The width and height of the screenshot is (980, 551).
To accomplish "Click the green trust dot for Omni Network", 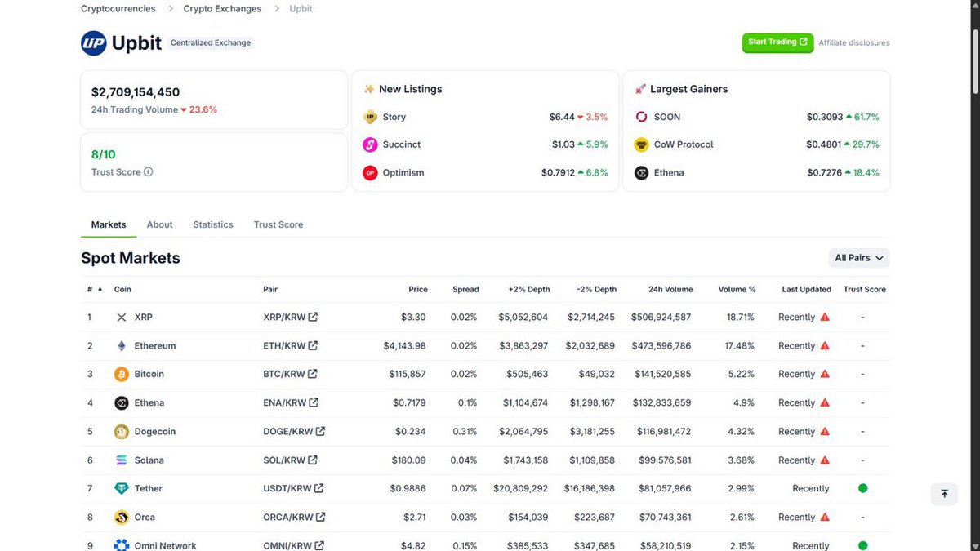I will pyautogui.click(x=863, y=545).
